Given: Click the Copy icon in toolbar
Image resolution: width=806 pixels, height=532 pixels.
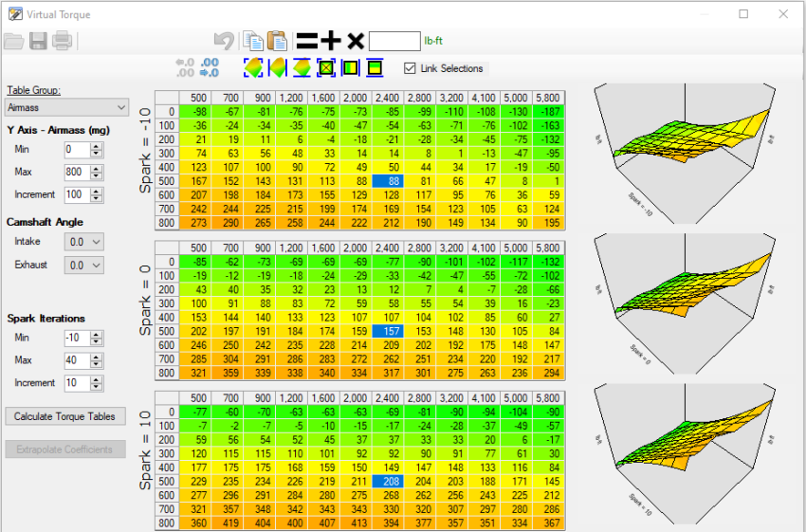Looking at the screenshot, I should (x=252, y=41).
